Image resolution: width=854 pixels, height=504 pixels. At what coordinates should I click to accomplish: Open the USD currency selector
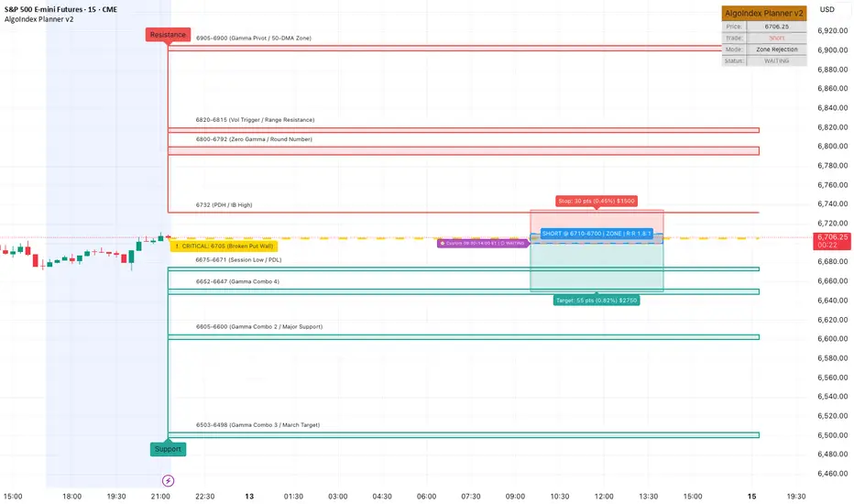click(827, 9)
